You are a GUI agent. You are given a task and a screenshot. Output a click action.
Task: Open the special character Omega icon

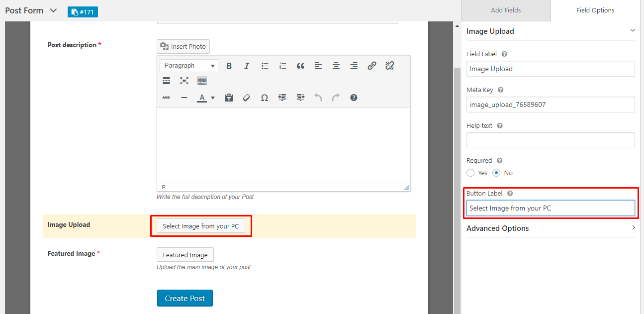265,98
